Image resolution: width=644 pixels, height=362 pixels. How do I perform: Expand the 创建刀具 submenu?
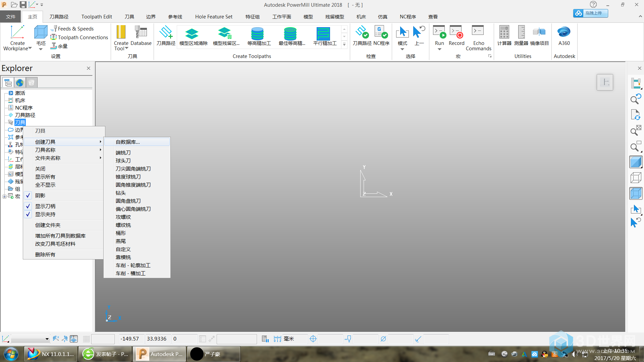[x=64, y=142]
